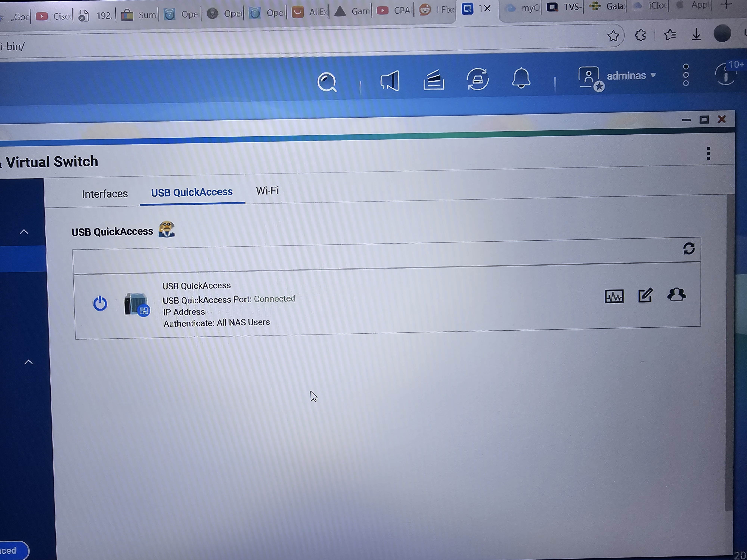Refresh the USB QuickAccess list

[x=689, y=248]
